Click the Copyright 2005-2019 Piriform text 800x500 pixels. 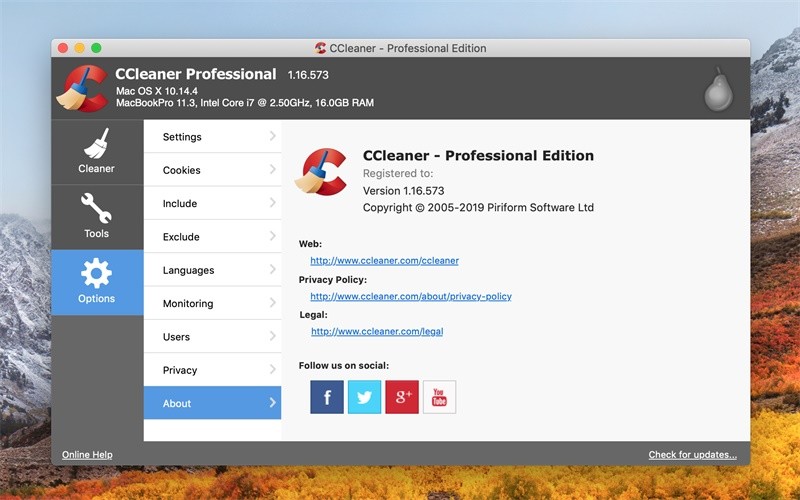pyautogui.click(x=478, y=208)
